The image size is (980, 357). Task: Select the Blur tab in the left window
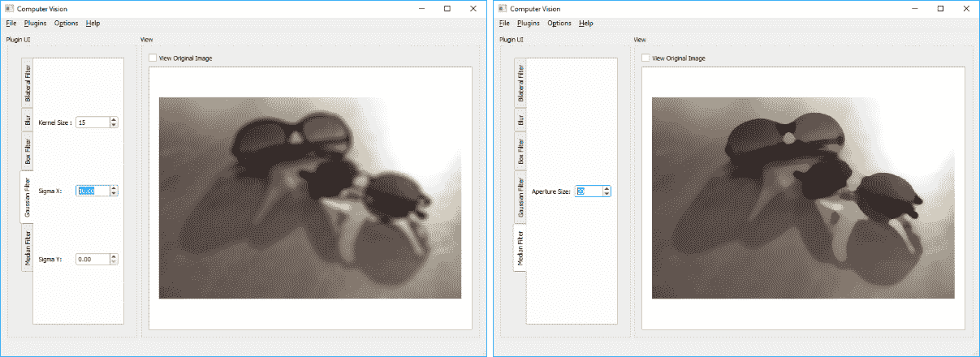(28, 121)
